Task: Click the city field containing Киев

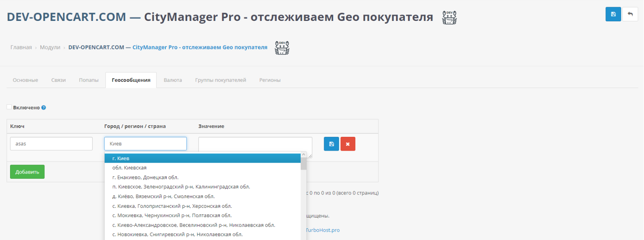Action: point(145,144)
